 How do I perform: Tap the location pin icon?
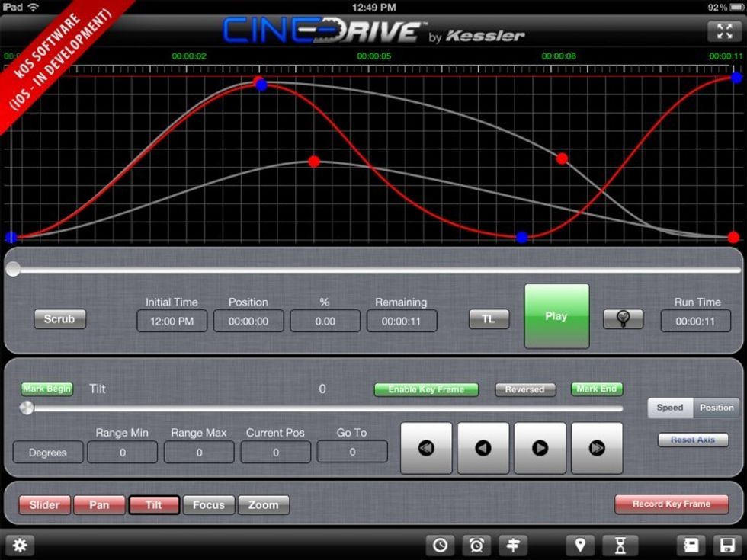point(580,545)
